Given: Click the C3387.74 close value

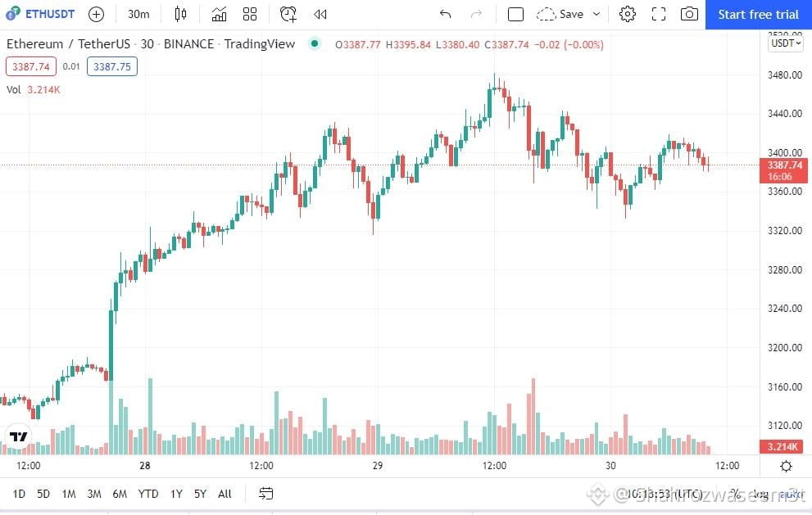Looking at the screenshot, I should point(506,44).
